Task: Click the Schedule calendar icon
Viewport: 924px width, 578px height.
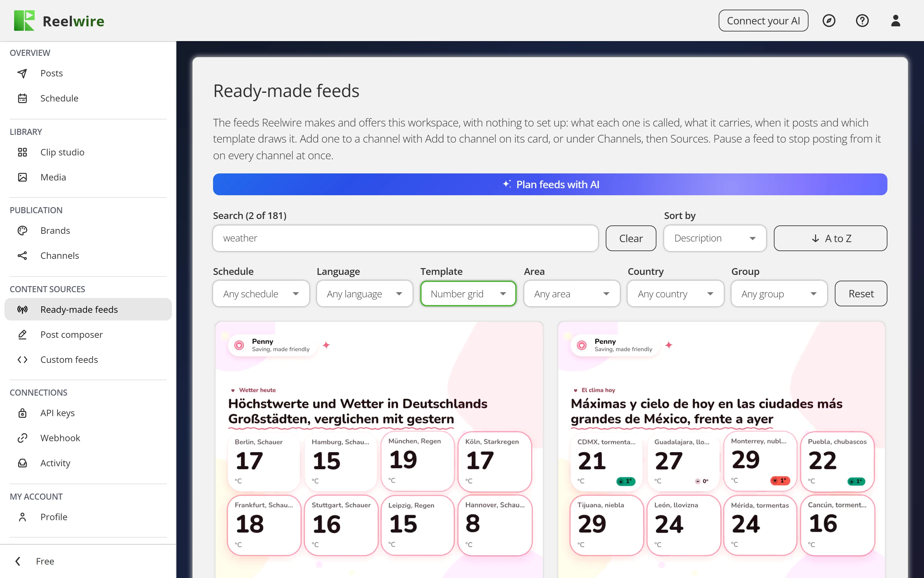Action: coord(22,98)
